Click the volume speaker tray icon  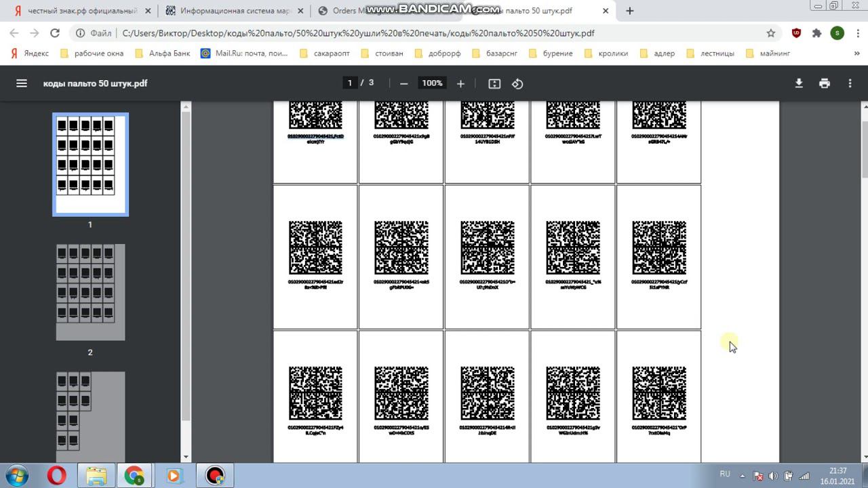pyautogui.click(x=773, y=476)
